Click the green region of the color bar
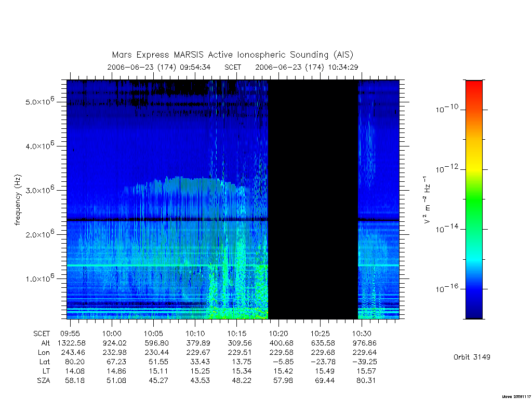Screen dimensions: 532x399 474,200
